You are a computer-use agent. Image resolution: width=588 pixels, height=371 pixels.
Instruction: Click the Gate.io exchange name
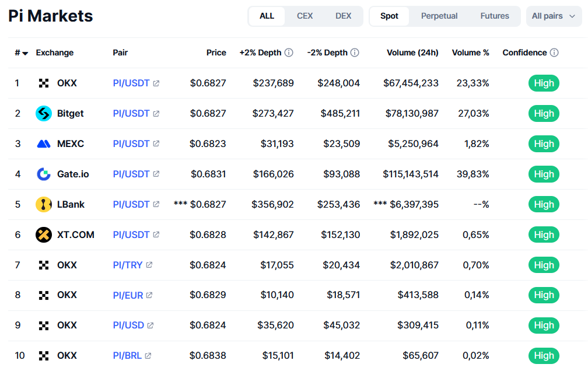73,174
